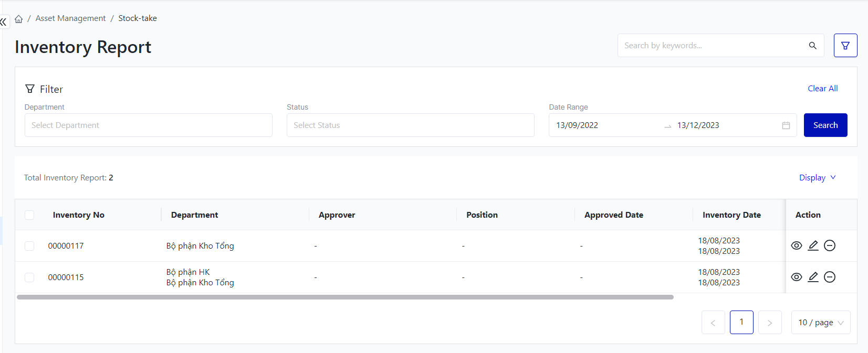The width and height of the screenshot is (868, 353).
Task: Tick checkbox for inventory 00000117
Action: click(x=29, y=246)
